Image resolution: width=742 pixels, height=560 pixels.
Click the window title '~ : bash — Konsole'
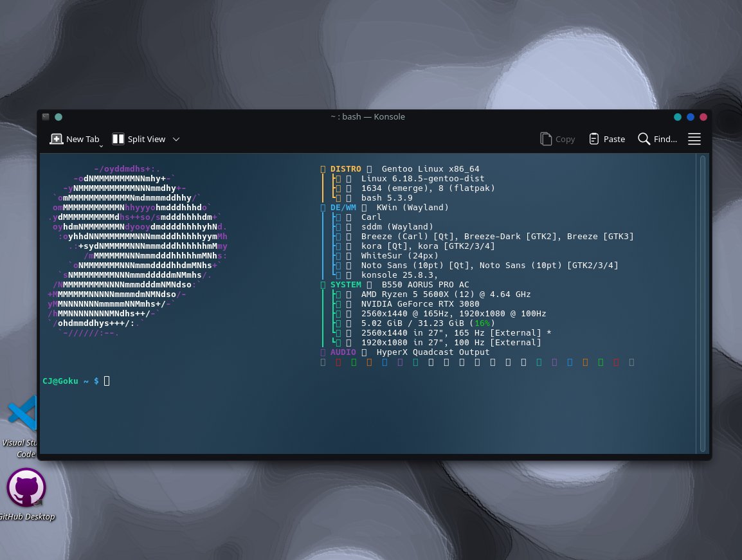tap(368, 117)
